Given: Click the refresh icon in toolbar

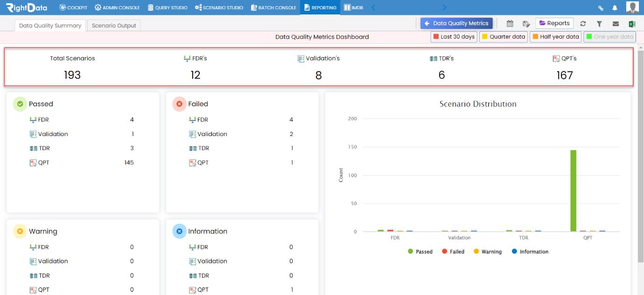Looking at the screenshot, I should click(583, 24).
